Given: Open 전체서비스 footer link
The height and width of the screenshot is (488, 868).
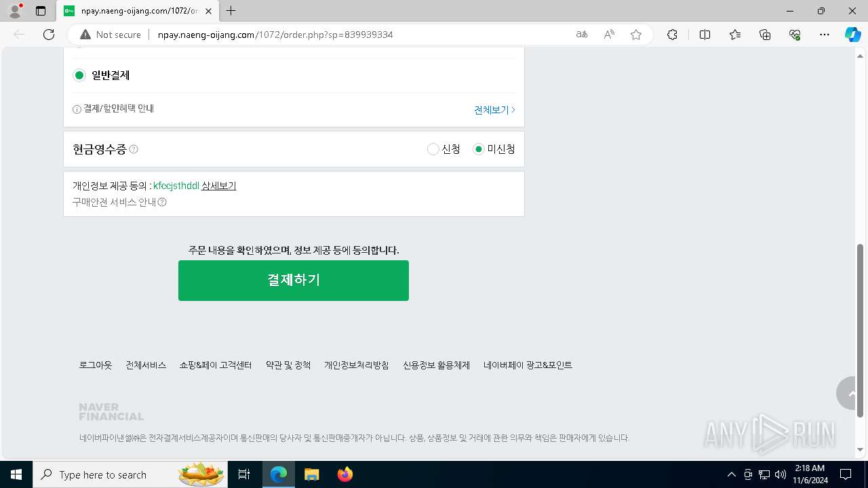Looking at the screenshot, I should pyautogui.click(x=146, y=365).
